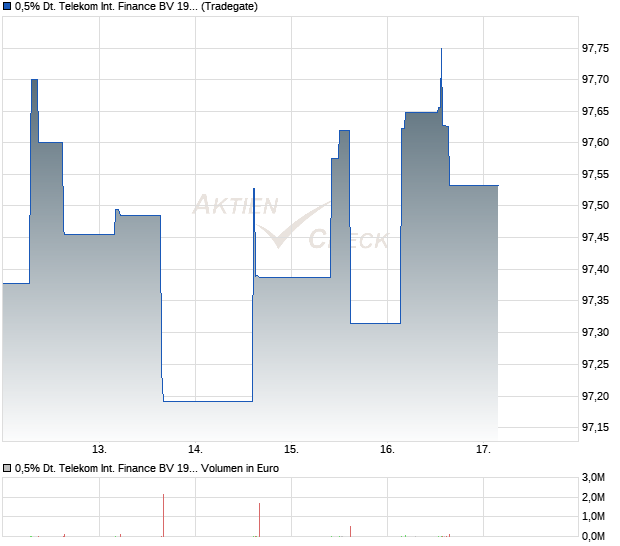Image resolution: width=620 pixels, height=546 pixels.
Task: Click the 97,15 price axis label
Action: click(x=595, y=427)
